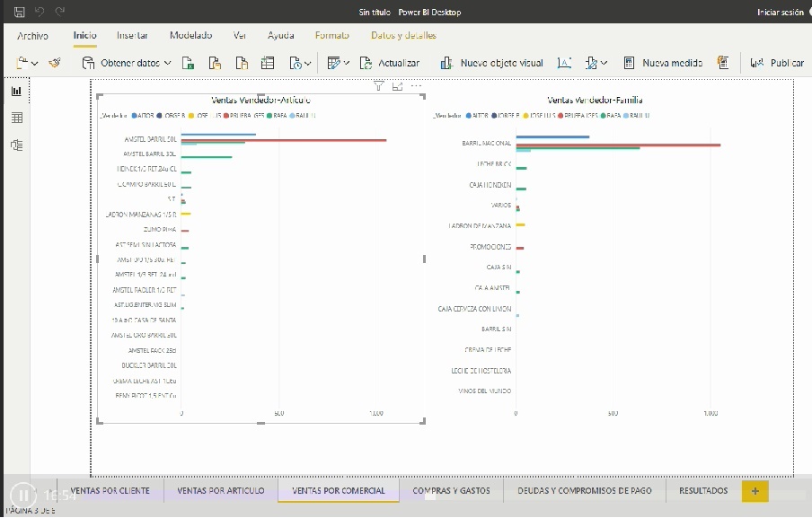The height and width of the screenshot is (518, 812).
Task: Click the filter icon above the chart
Action: [379, 85]
